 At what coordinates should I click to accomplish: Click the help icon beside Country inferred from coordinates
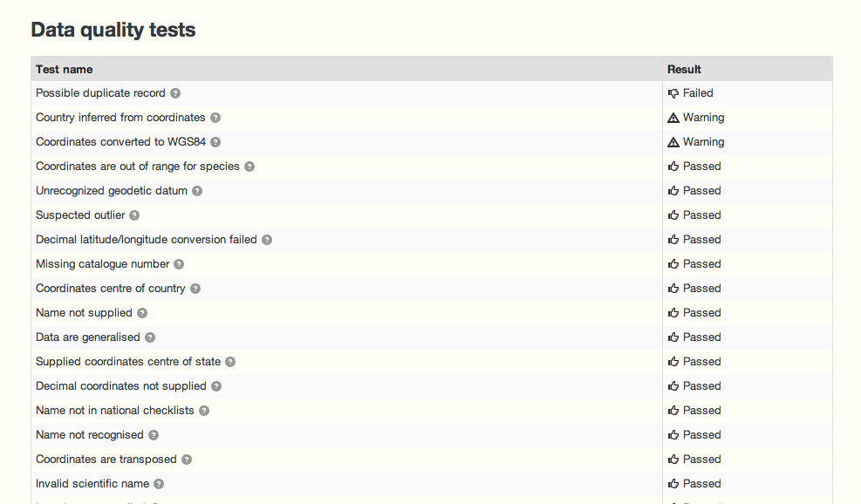215,117
